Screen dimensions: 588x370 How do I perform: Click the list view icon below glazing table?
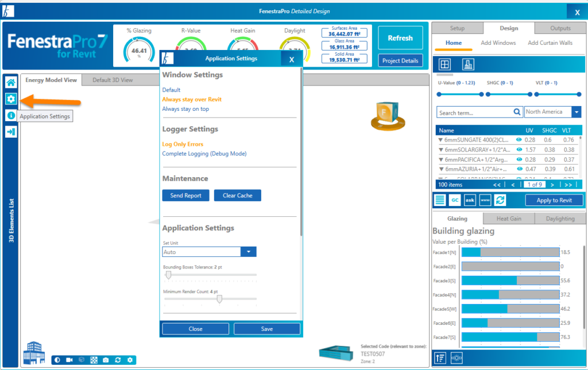[x=440, y=200]
